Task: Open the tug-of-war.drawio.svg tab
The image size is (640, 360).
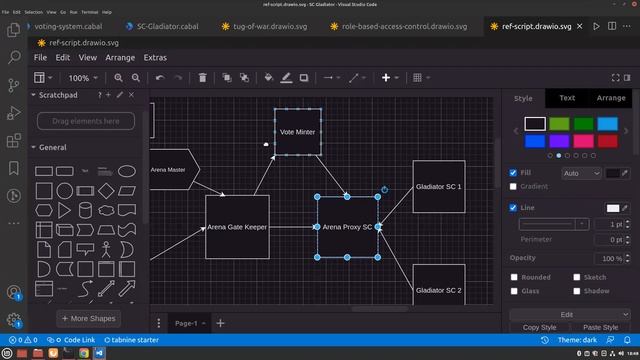Action: (264, 26)
